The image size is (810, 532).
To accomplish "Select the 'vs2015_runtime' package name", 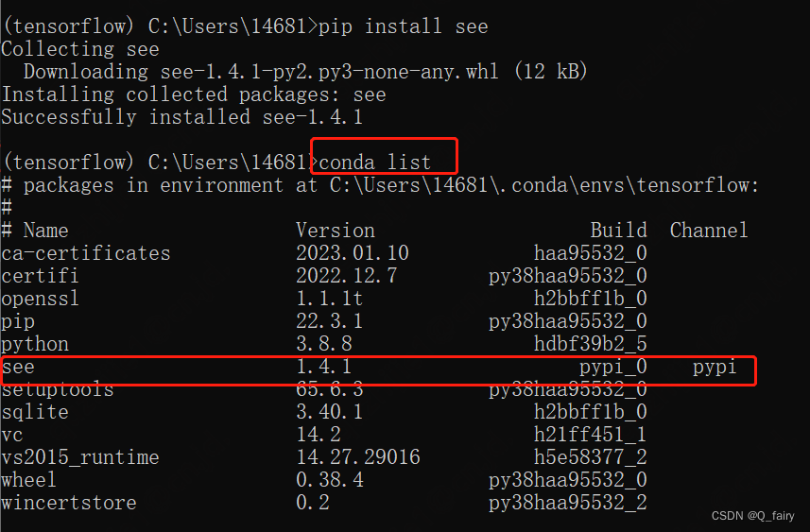I will pos(80,457).
